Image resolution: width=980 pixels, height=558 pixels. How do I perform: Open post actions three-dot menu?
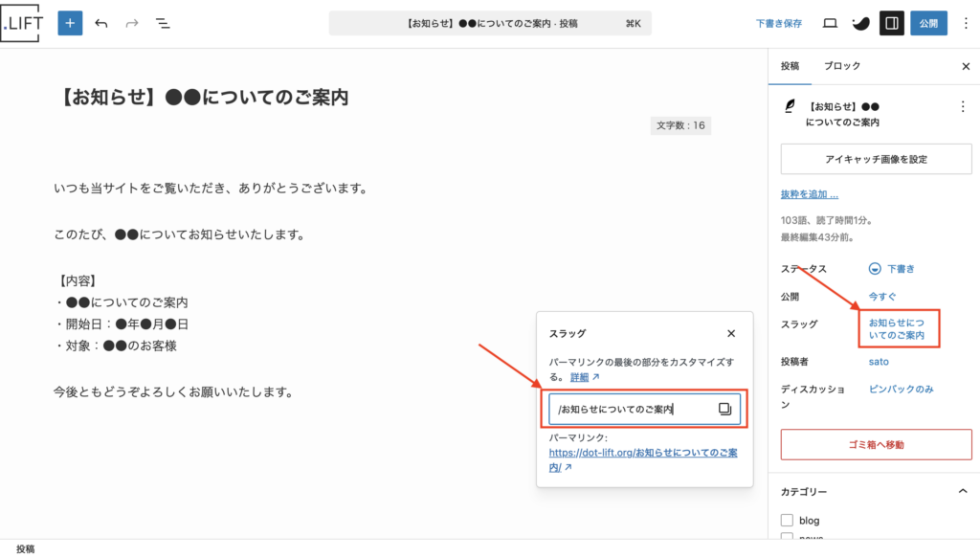point(963,106)
